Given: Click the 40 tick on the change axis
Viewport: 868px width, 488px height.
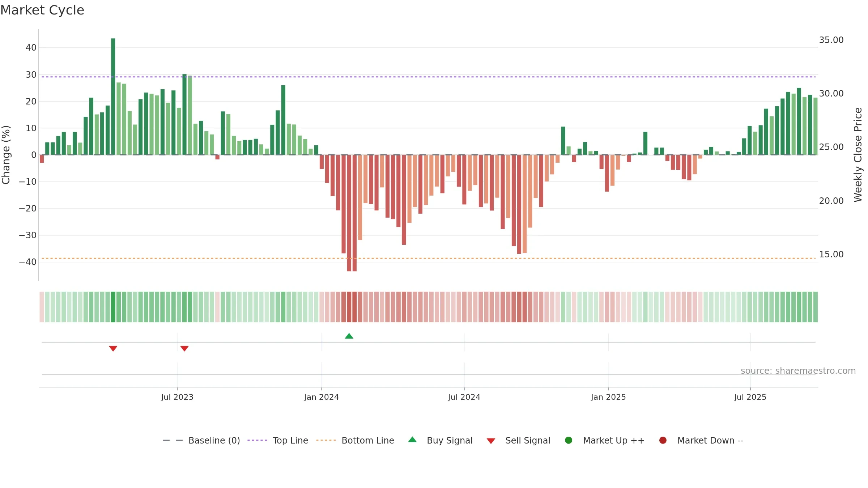Looking at the screenshot, I should coord(31,47).
